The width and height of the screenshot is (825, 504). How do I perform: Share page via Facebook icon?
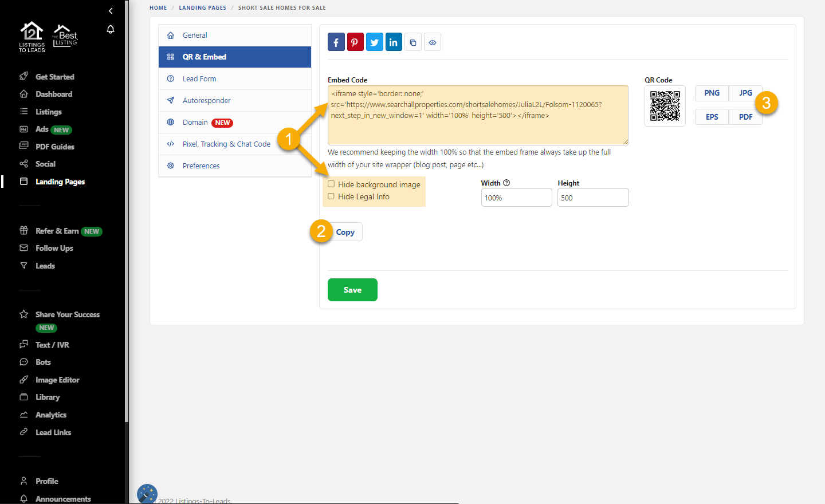[336, 42]
